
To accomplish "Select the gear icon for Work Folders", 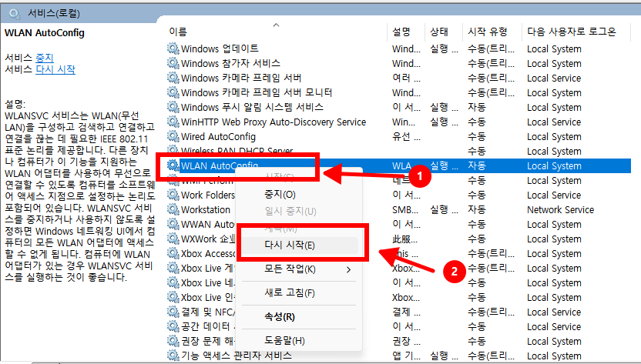I will [173, 195].
